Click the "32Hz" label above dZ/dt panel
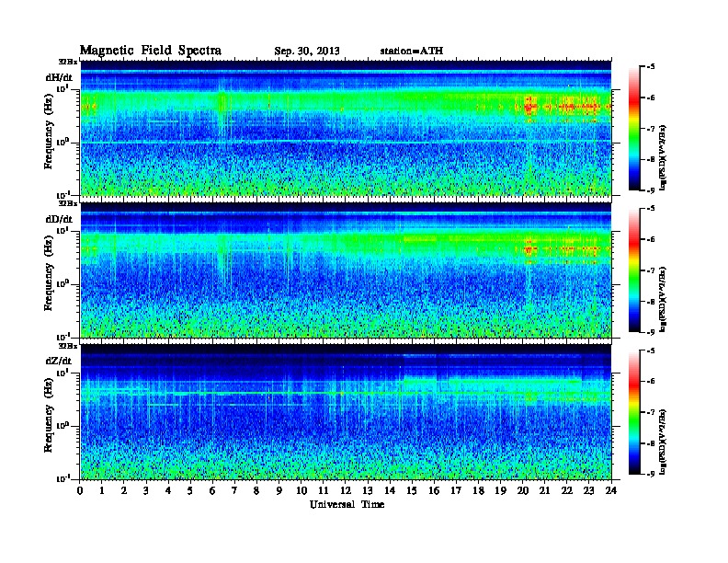The image size is (728, 563). click(x=68, y=346)
